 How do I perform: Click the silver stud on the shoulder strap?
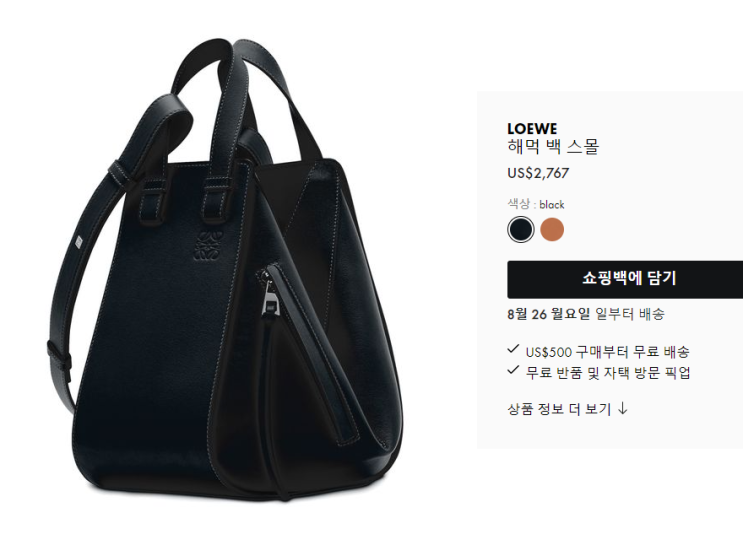79,242
